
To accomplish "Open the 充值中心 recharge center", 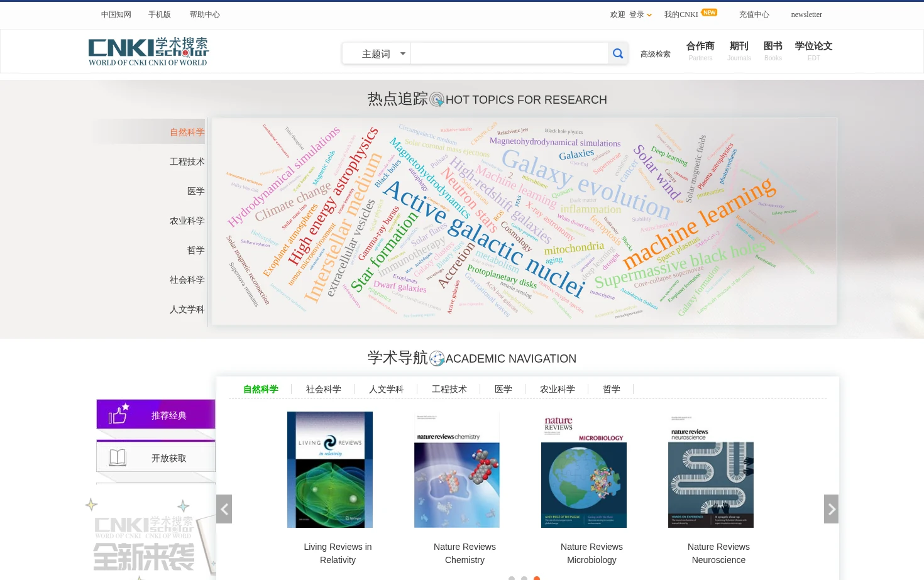I will point(754,14).
